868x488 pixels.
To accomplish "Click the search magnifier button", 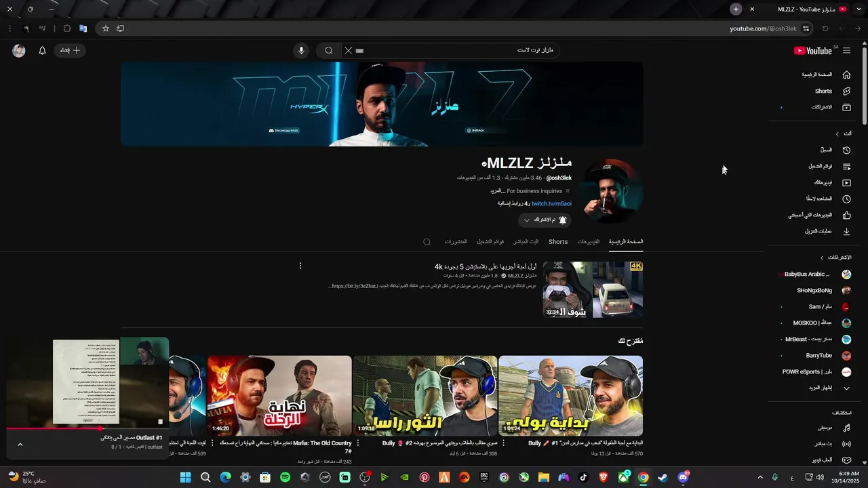I will tap(328, 51).
